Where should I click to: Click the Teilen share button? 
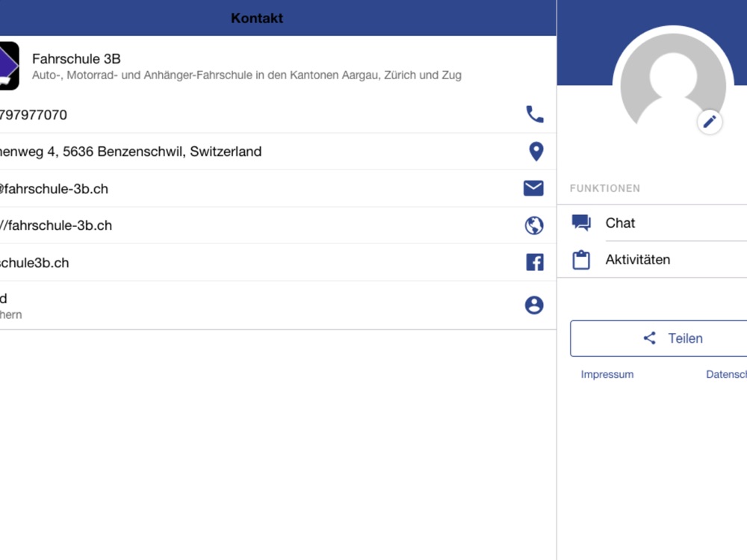click(x=659, y=338)
